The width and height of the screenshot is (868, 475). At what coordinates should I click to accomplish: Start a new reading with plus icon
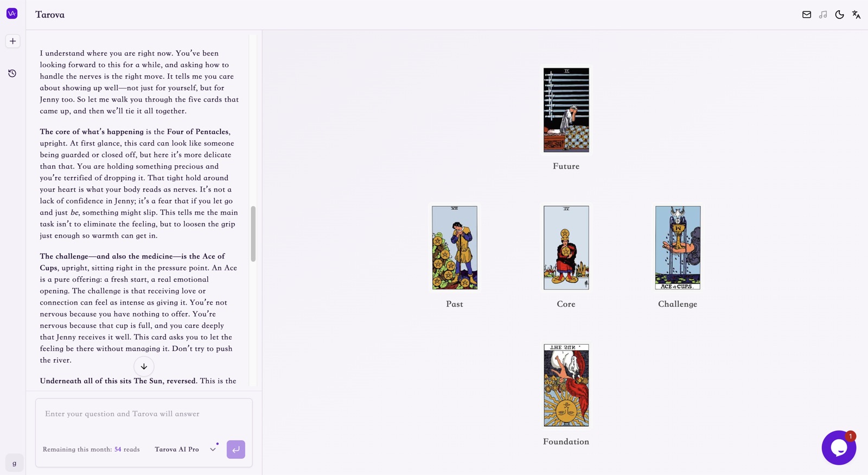click(x=12, y=41)
